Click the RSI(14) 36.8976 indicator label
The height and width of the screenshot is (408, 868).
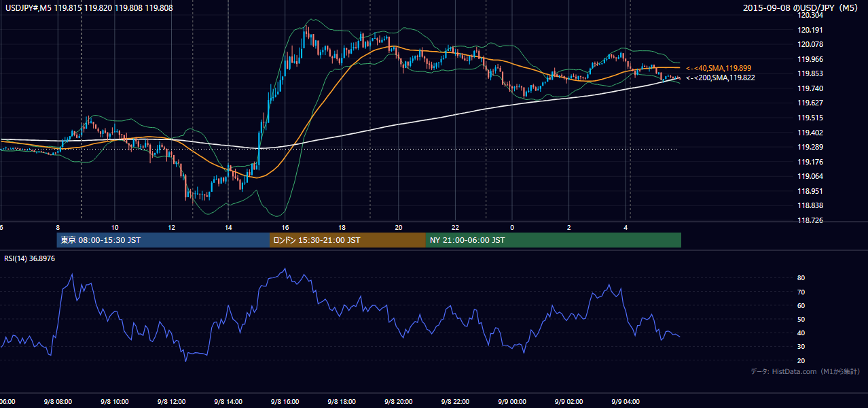click(30, 258)
